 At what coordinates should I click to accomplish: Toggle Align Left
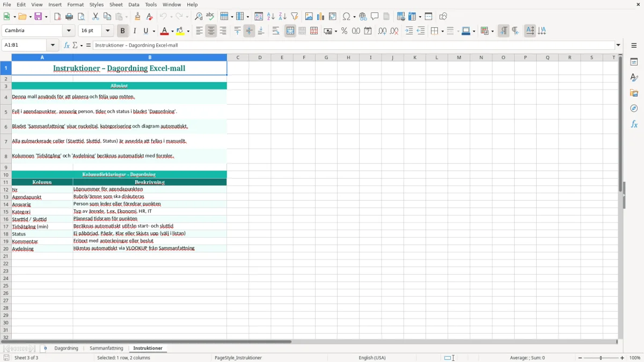coord(199,31)
